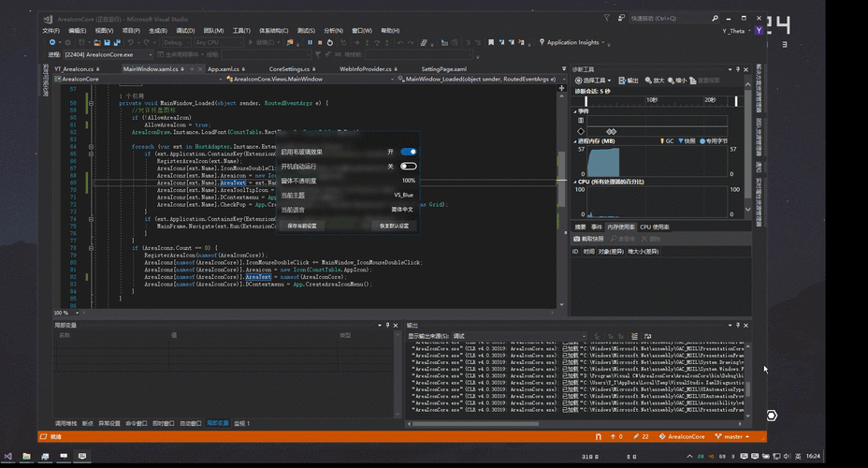Click the output panel horizontal scrollbar
Screen dimensions: 868x468
(475, 424)
